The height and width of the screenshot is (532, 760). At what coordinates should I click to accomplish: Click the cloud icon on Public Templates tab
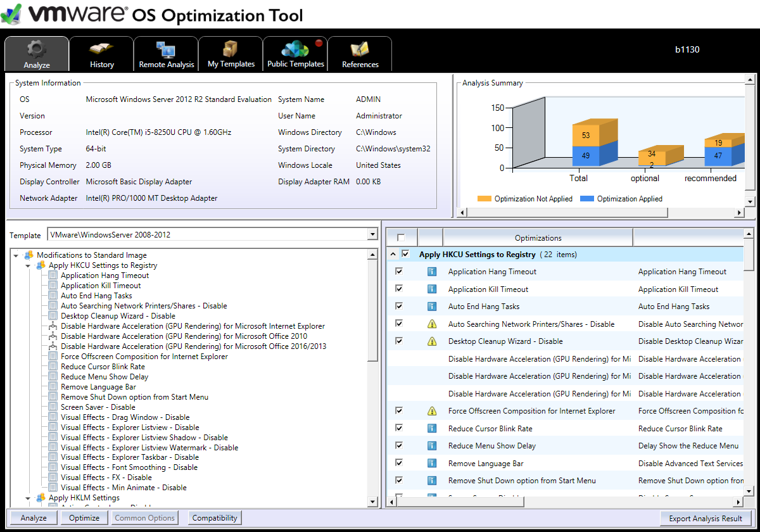click(295, 49)
